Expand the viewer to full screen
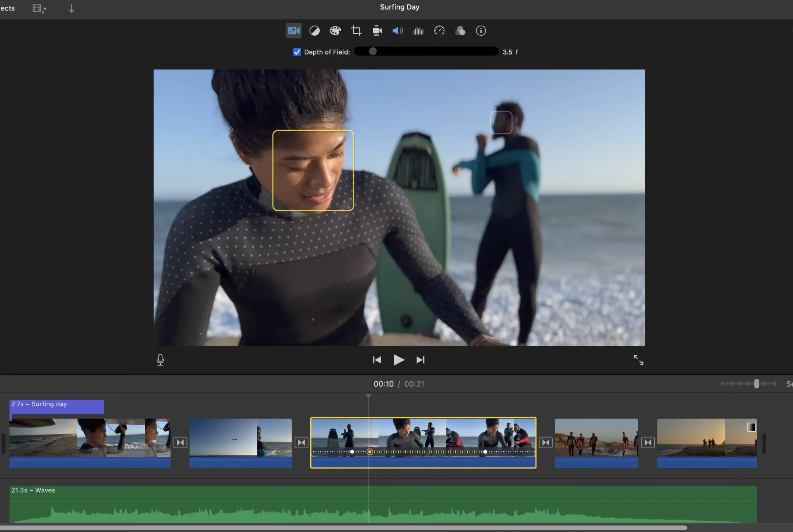793x532 pixels. click(x=638, y=360)
